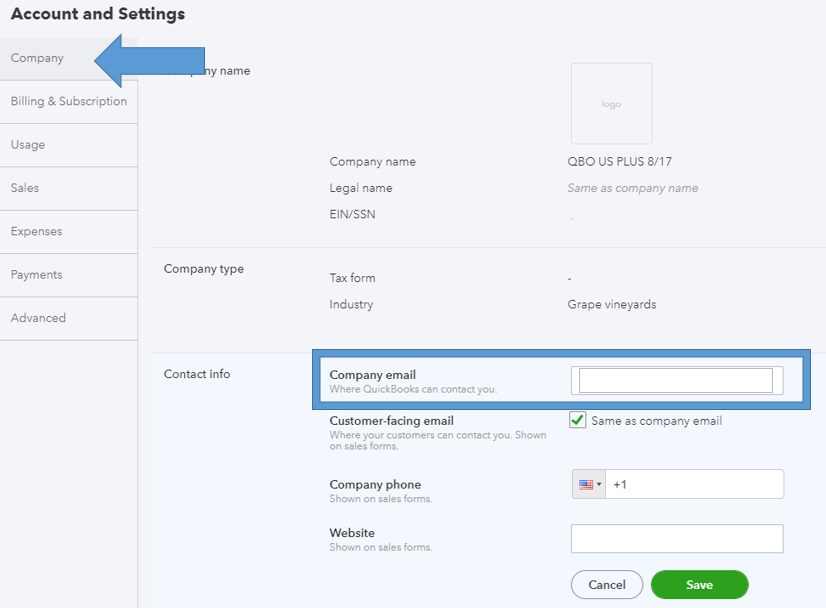Go to the Usage tab
The width and height of the screenshot is (826, 608).
28,145
